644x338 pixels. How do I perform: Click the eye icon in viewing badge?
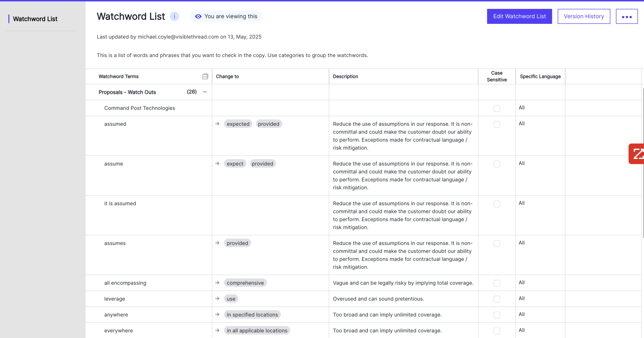click(x=198, y=16)
